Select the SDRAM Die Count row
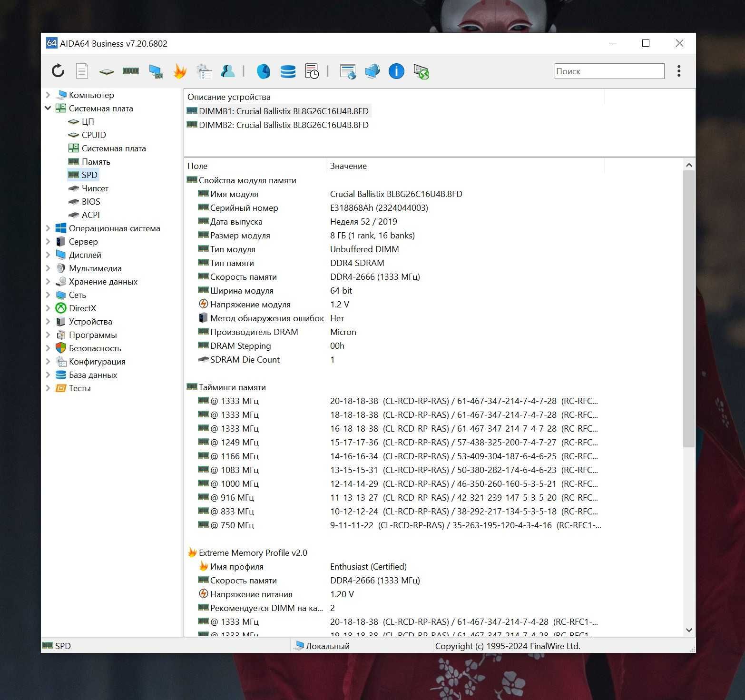The height and width of the screenshot is (700, 745). click(394, 359)
